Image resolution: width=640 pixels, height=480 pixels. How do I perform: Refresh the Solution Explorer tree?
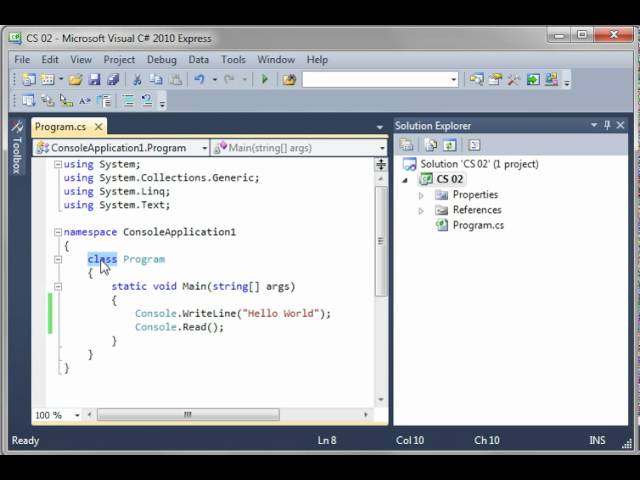coord(450,144)
